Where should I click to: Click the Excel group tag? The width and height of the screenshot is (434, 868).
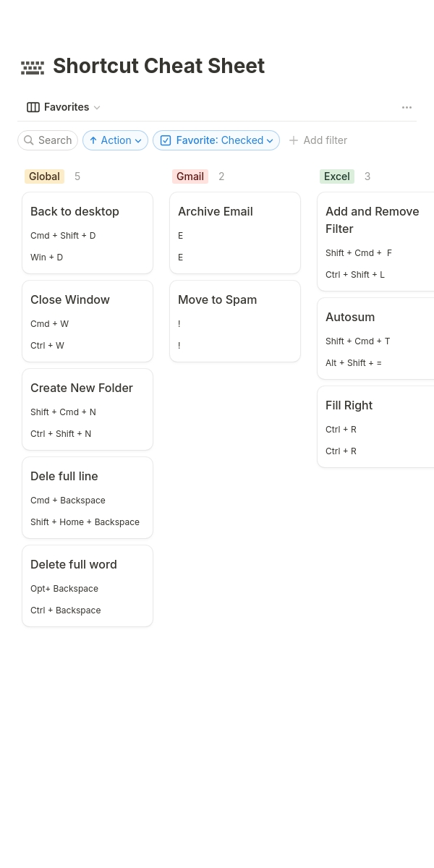[337, 176]
